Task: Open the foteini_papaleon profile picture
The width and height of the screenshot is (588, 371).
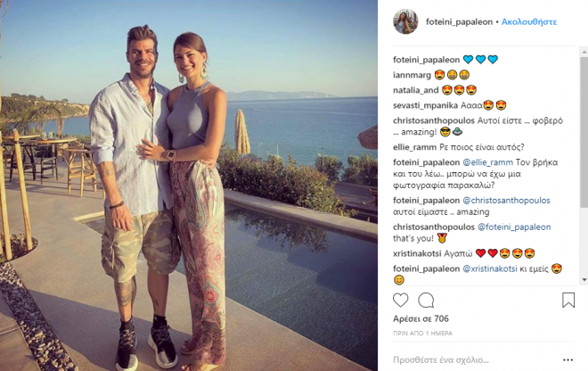Action: [x=405, y=21]
